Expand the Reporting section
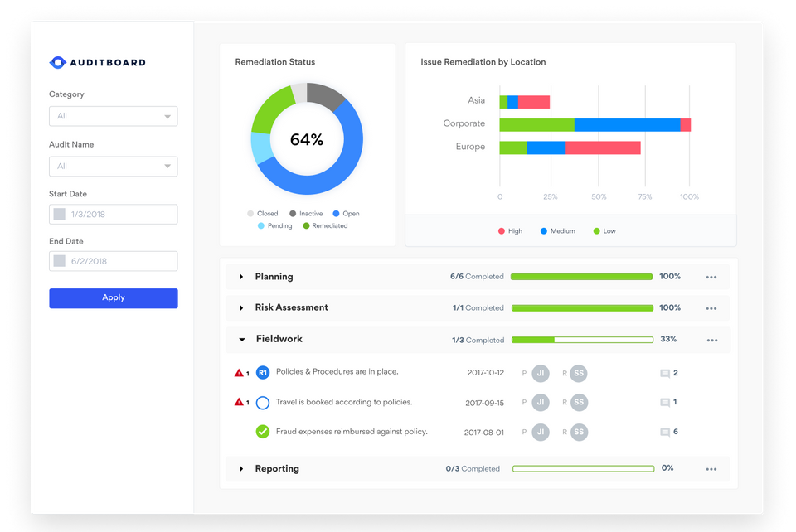The height and width of the screenshot is (532, 796). pyautogui.click(x=241, y=468)
